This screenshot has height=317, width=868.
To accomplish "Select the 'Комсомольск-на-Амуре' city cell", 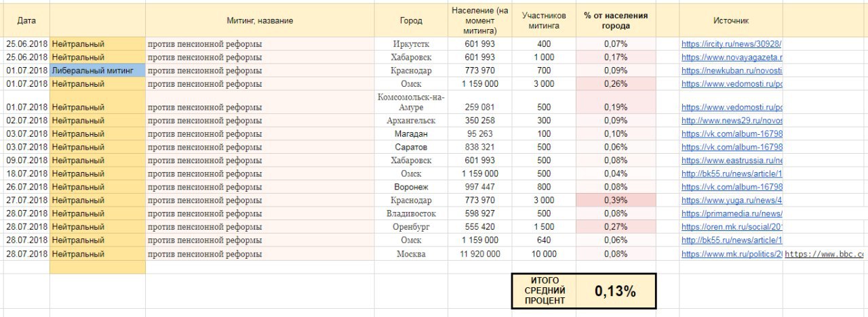I will (x=411, y=102).
